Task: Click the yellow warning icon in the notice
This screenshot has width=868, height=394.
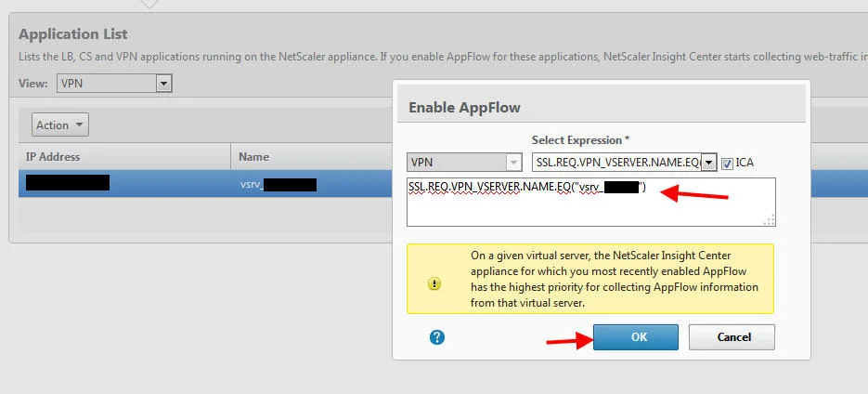Action: coord(434,283)
